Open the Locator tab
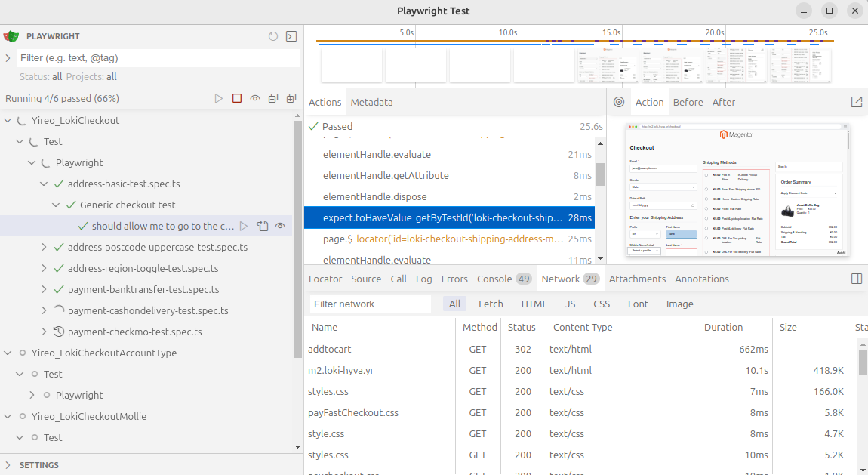868x475 pixels. [x=325, y=279]
